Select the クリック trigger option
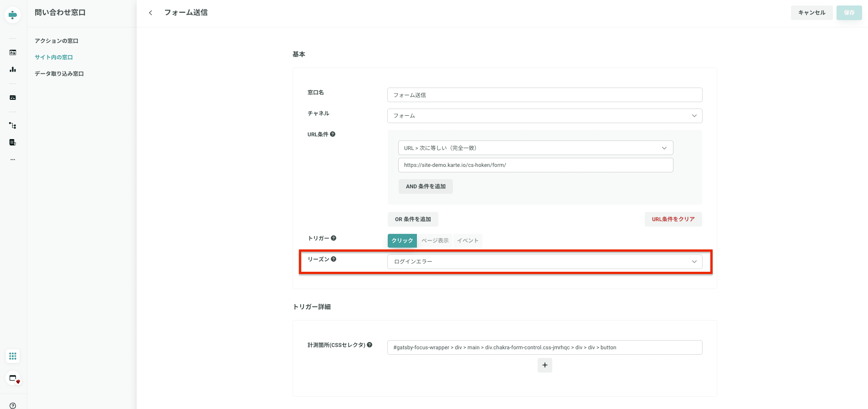 point(402,241)
